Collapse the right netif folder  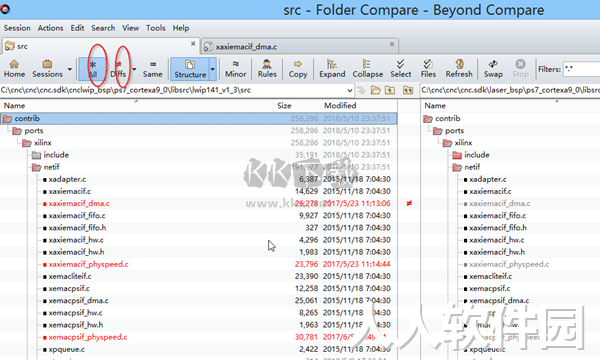click(x=457, y=167)
